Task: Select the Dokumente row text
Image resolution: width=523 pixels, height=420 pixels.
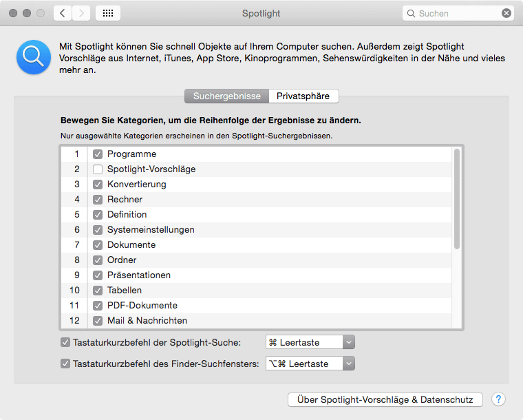Action: click(x=131, y=245)
